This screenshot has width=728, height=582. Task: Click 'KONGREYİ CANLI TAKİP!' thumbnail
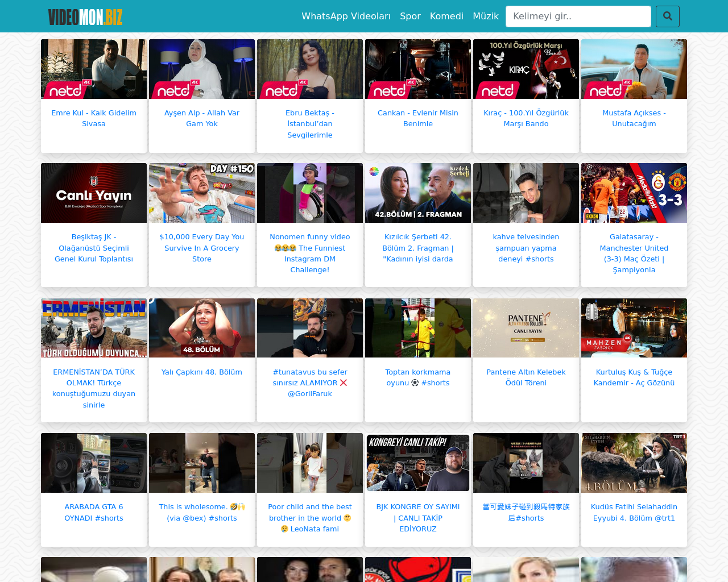coord(418,463)
